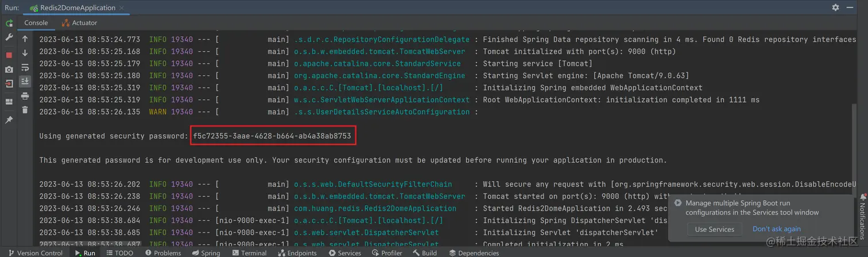The image size is (868, 257).
Task: Click the com.huang.redis.Redis2DomeApplication logger text
Action: click(x=375, y=208)
